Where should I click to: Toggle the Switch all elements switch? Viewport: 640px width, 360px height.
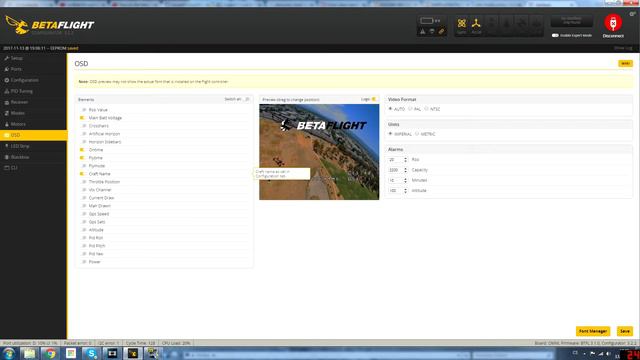(x=247, y=99)
